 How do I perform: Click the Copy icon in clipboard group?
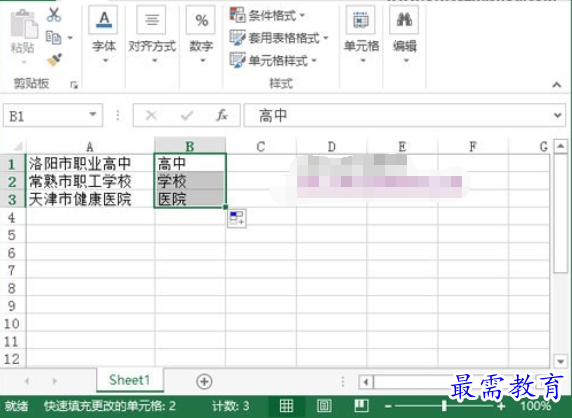coord(54,37)
